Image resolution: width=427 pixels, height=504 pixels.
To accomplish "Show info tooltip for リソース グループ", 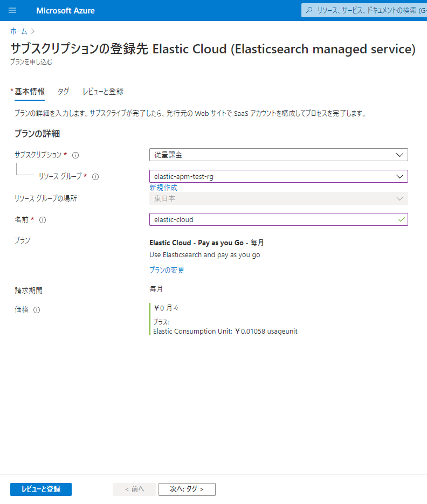I will [x=95, y=177].
